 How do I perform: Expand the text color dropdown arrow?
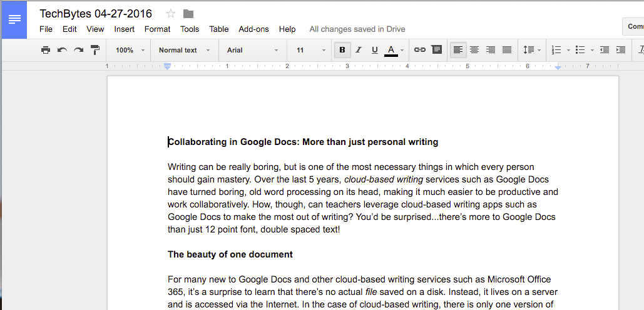point(402,51)
